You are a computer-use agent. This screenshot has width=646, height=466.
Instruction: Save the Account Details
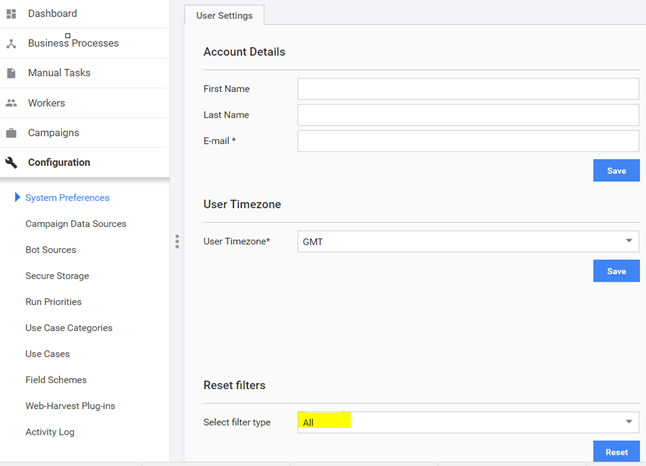(x=616, y=171)
